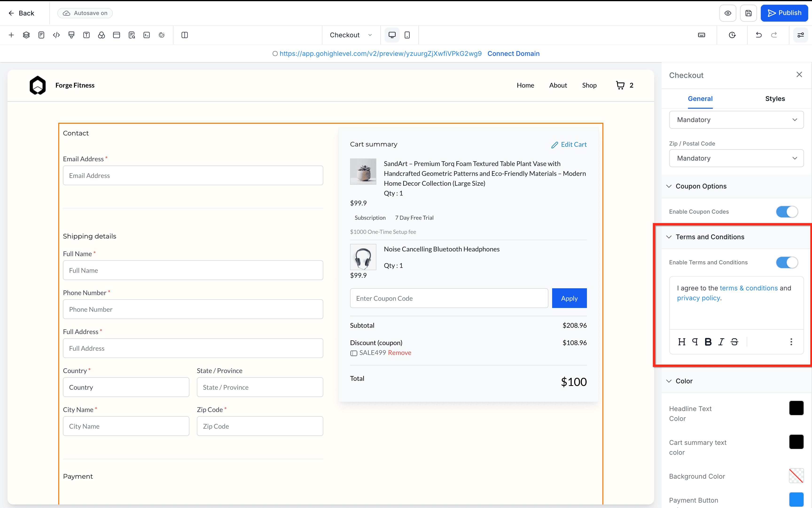Toggle bold in terms editor

(x=708, y=342)
